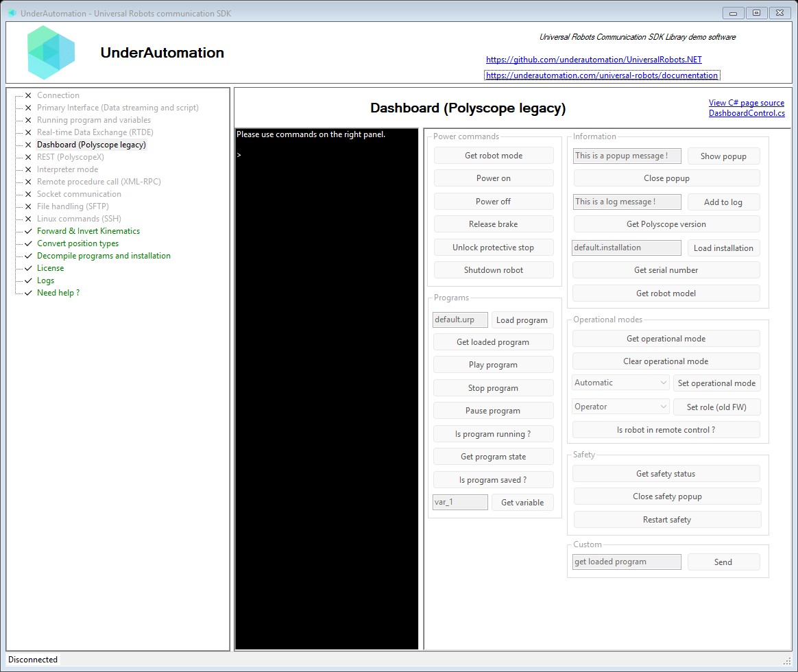Image resolution: width=798 pixels, height=672 pixels.
Task: Open REST (PolyscopeX) page
Action: click(70, 157)
